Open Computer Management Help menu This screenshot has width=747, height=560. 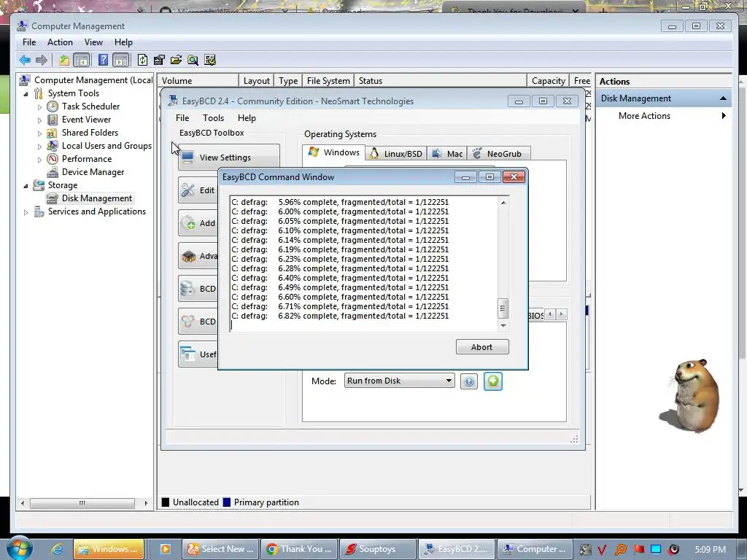[123, 42]
